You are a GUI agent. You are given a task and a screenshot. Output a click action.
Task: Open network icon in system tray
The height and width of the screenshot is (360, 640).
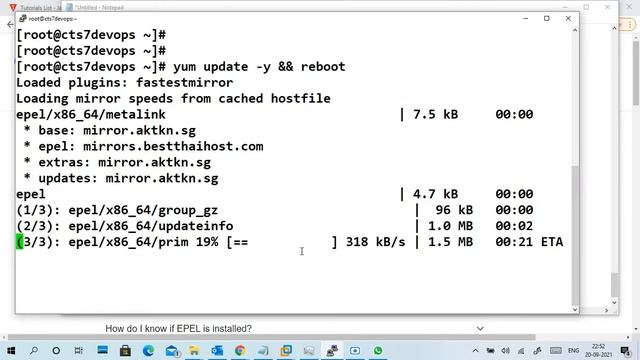(x=521, y=351)
